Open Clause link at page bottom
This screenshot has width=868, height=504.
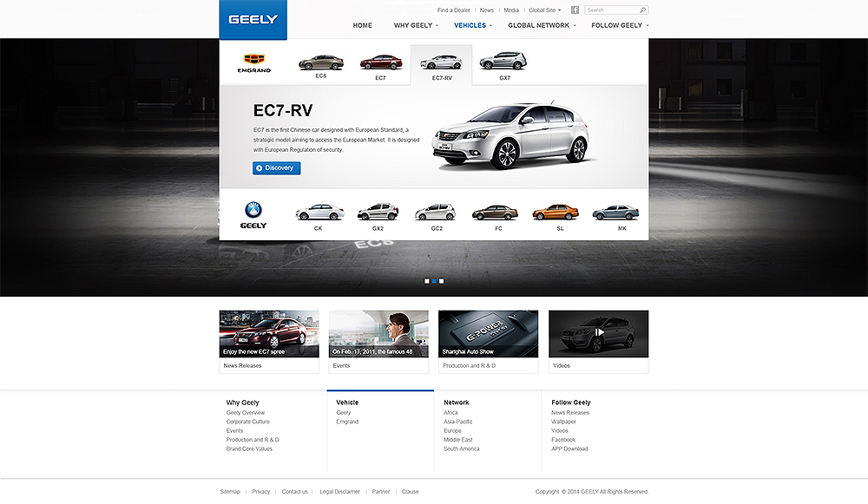pos(411,492)
